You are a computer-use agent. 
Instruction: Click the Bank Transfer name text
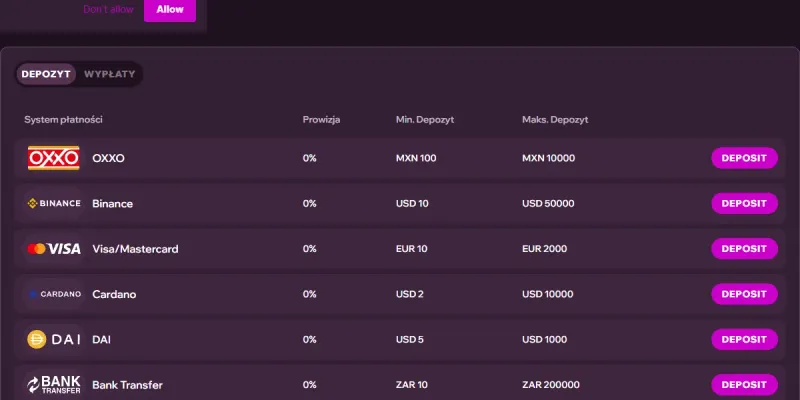[x=127, y=385]
